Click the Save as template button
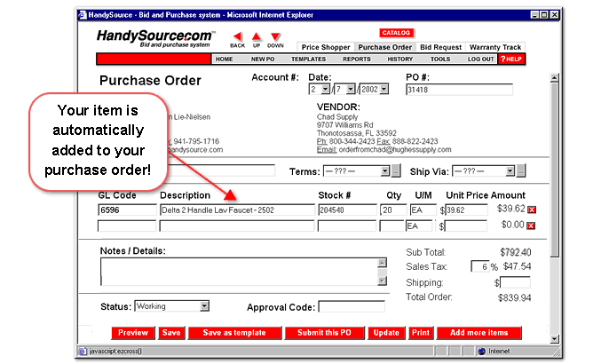This screenshot has width=609, height=364. (233, 333)
